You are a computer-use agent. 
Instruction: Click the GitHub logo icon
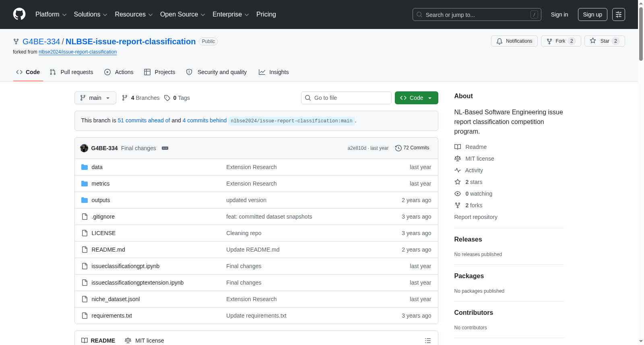19,14
